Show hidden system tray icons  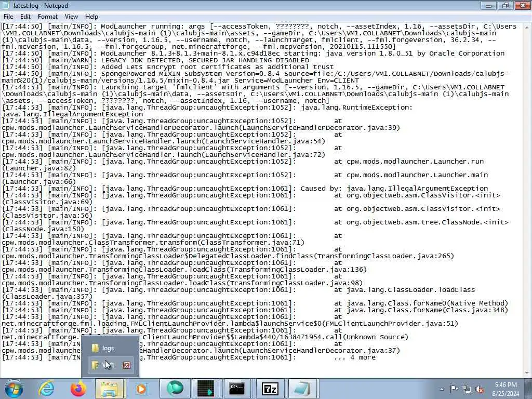(442, 389)
